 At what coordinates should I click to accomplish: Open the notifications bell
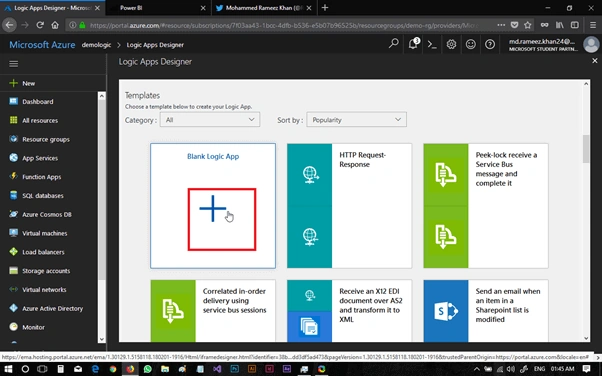point(413,44)
